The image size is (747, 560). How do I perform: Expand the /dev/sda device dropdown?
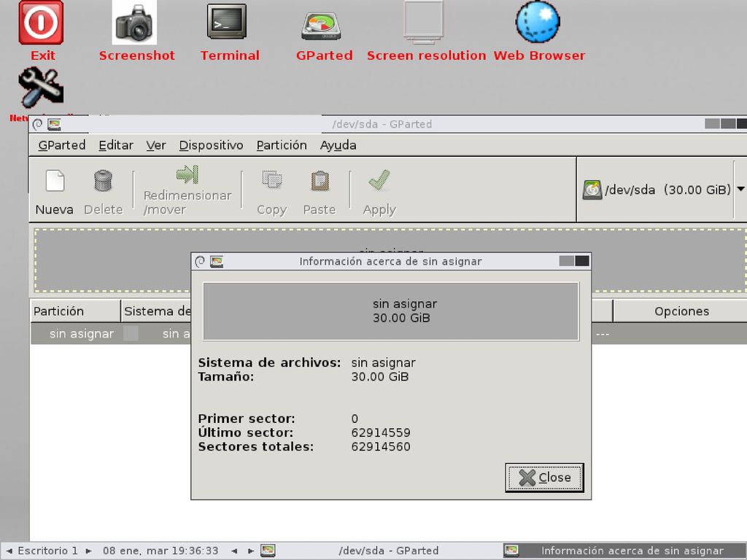click(740, 189)
